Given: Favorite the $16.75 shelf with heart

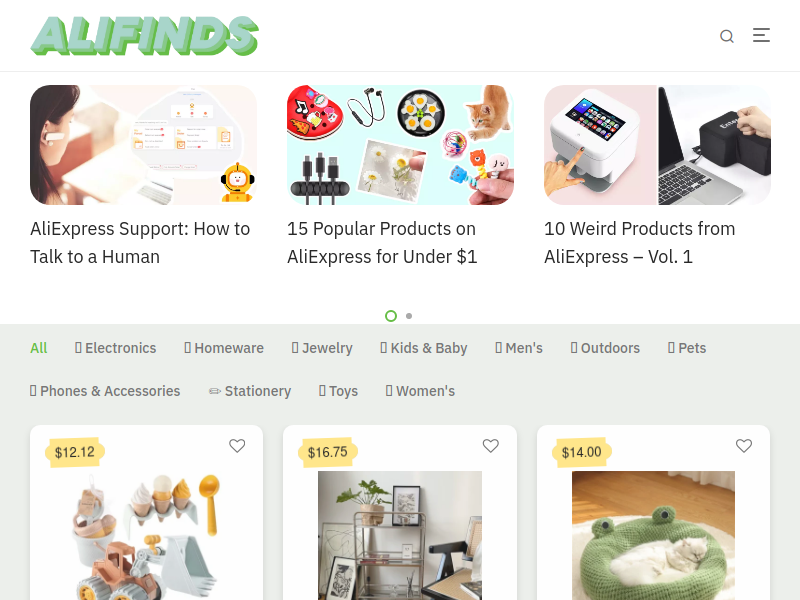Looking at the screenshot, I should [x=490, y=446].
